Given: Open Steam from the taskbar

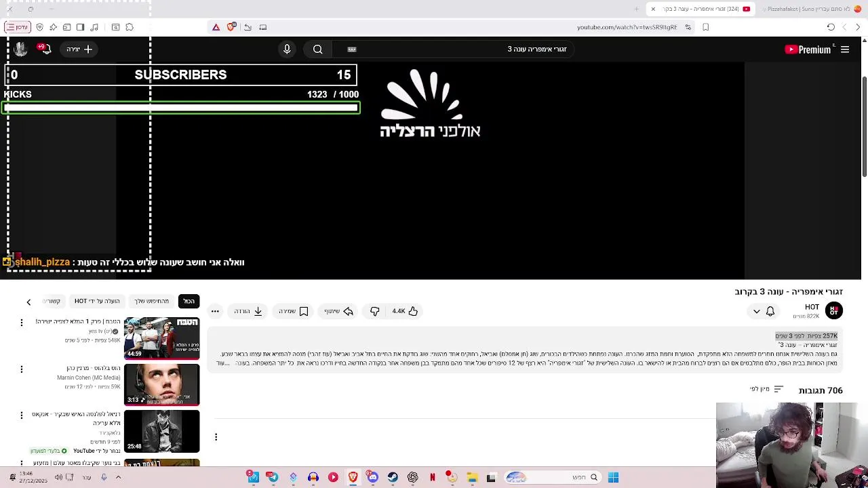Looking at the screenshot, I should (393, 477).
